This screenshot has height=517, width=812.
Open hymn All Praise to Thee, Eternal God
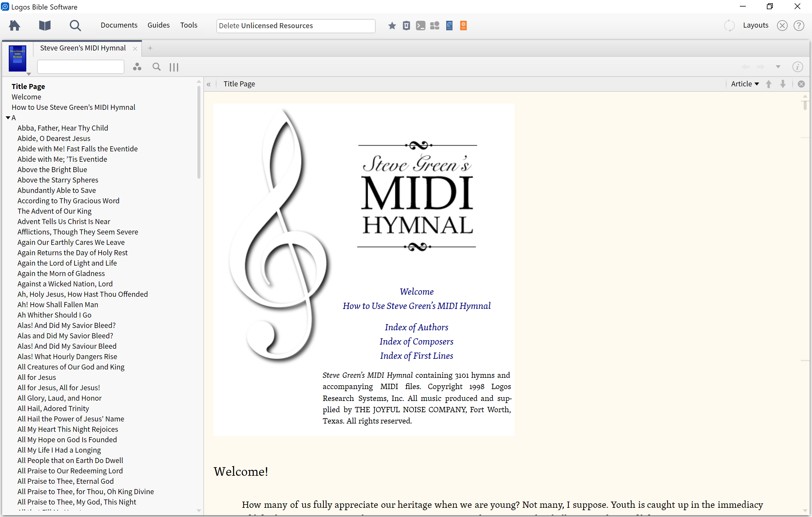pos(65,481)
